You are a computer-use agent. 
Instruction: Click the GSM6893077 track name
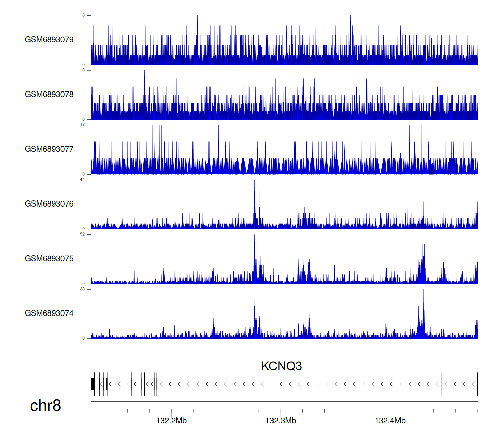pos(49,149)
